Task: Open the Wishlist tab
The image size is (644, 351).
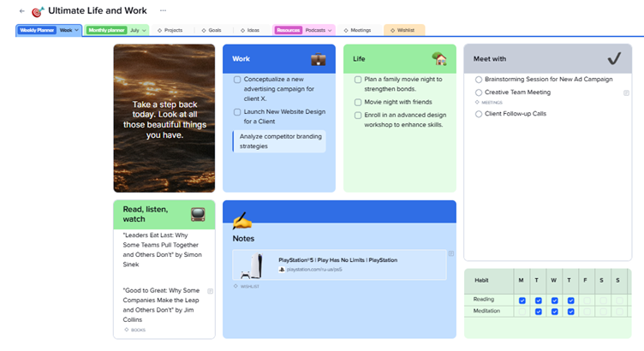Action: click(x=403, y=30)
